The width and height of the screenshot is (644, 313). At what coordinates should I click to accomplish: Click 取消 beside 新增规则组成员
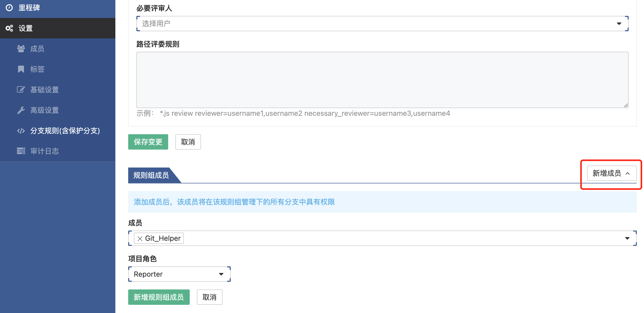(x=209, y=297)
